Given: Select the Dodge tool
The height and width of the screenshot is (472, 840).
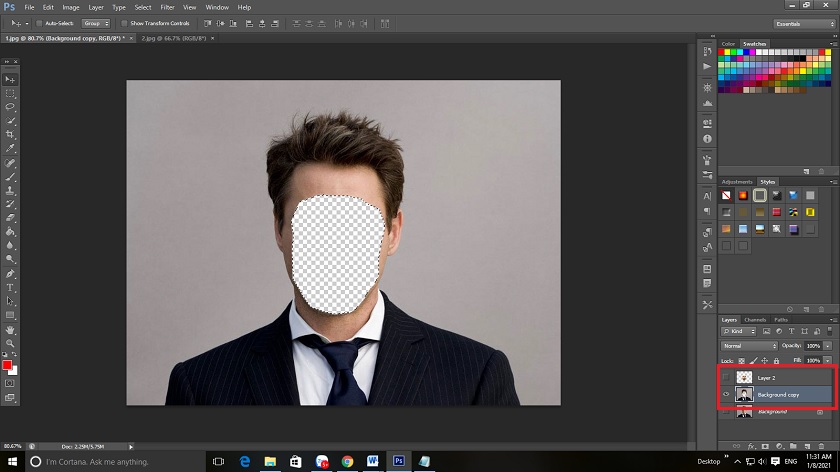Looking at the screenshot, I should click(10, 259).
